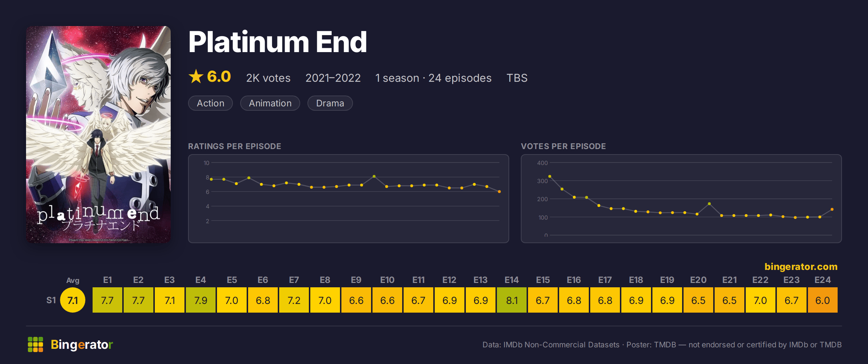Click the last point in votes chart

(x=832, y=209)
